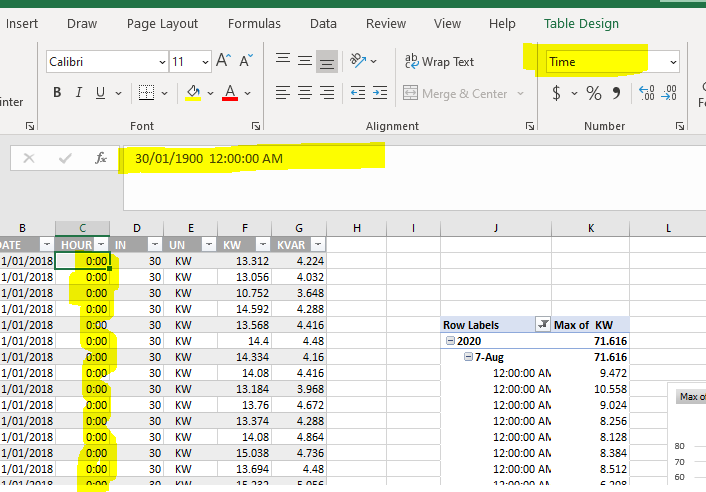This screenshot has height=492, width=706.
Task: Open the Insert tab
Action: tap(22, 23)
